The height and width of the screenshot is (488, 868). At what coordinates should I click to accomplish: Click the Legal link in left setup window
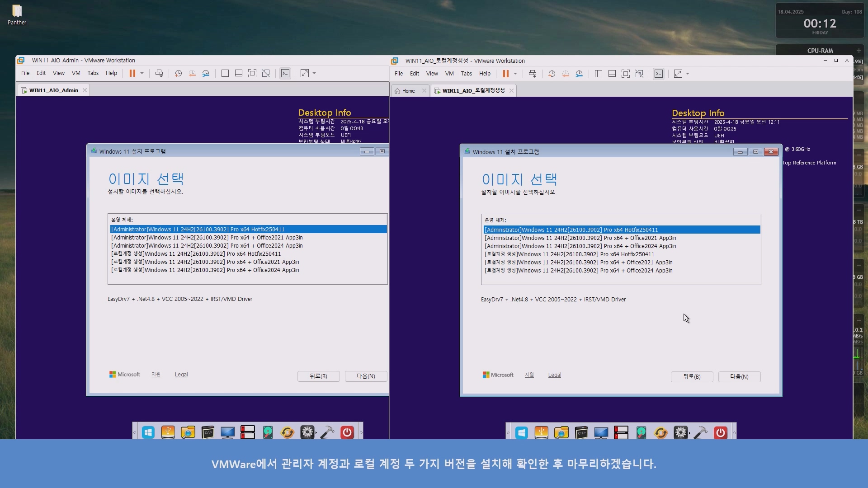point(181,375)
